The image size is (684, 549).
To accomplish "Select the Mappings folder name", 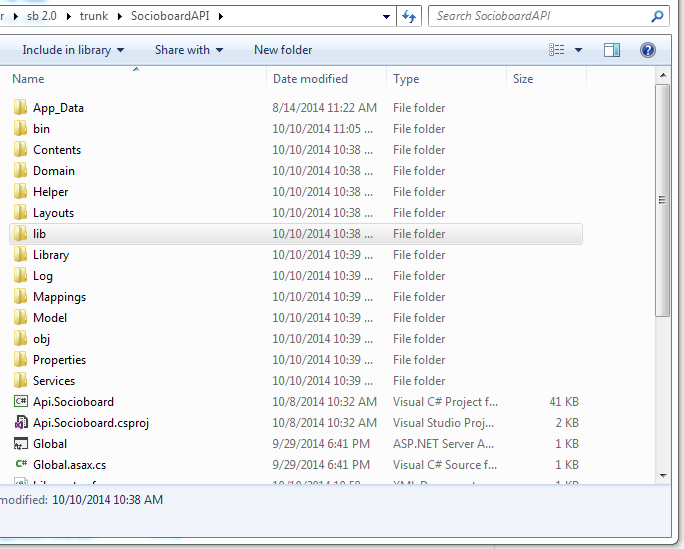I will [x=59, y=297].
